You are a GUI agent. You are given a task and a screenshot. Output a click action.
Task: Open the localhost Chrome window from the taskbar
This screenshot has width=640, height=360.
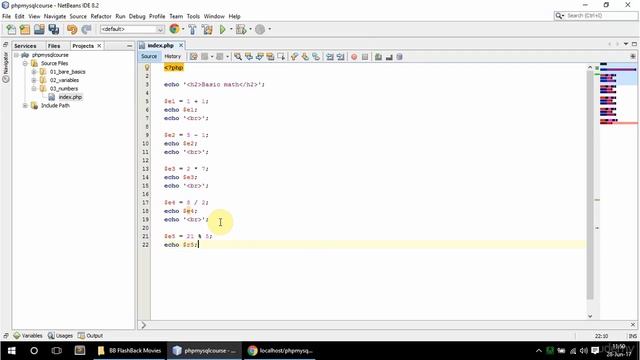280,351
